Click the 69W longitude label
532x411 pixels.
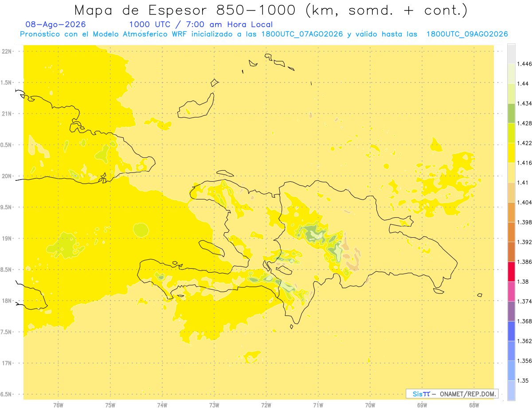pos(422,405)
